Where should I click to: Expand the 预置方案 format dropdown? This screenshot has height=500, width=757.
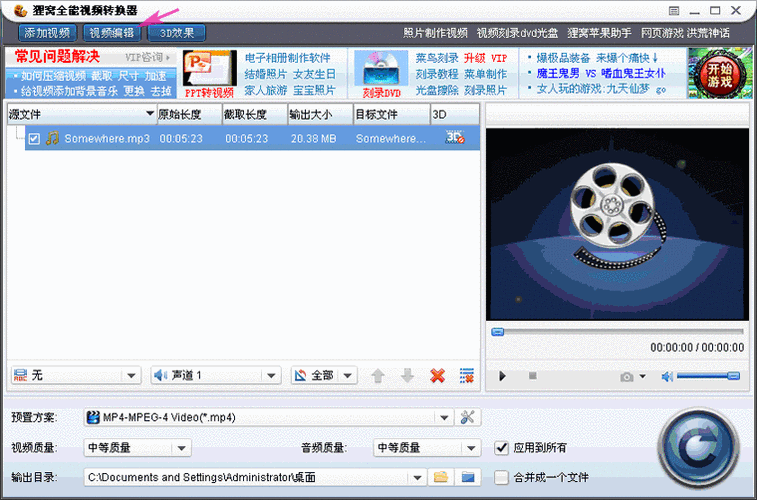point(445,417)
